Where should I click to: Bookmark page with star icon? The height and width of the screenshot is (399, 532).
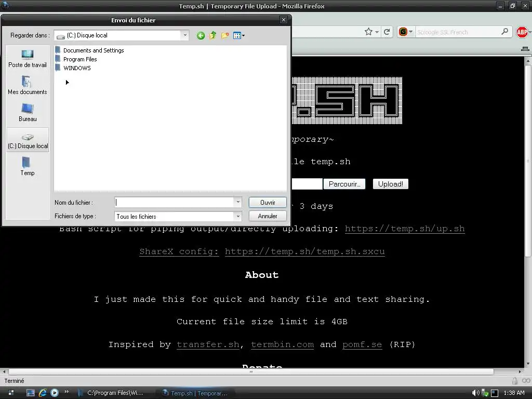(x=368, y=32)
